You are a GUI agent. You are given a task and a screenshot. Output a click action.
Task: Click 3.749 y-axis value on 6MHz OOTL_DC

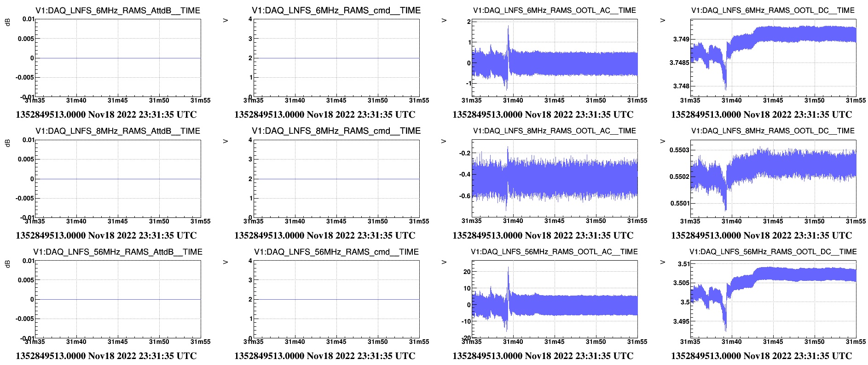pos(681,39)
